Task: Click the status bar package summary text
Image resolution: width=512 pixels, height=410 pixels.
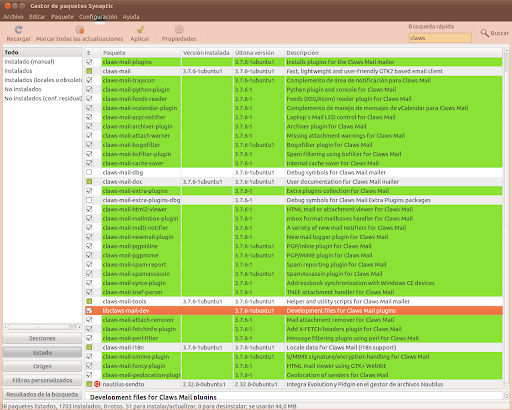Action: tap(149, 406)
